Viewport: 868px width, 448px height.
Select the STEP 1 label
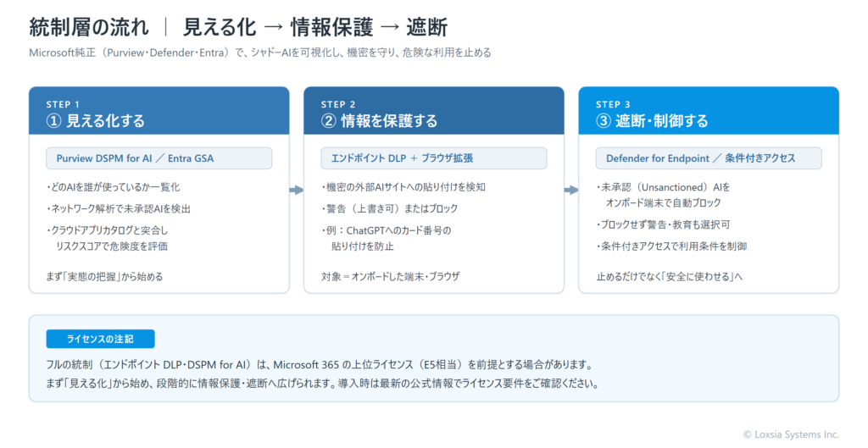pyautogui.click(x=63, y=104)
